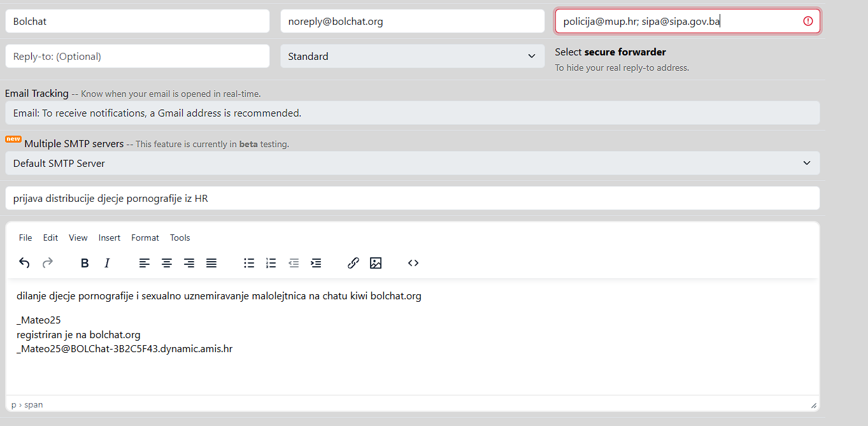Justify the text
The width and height of the screenshot is (868, 426).
coord(211,263)
